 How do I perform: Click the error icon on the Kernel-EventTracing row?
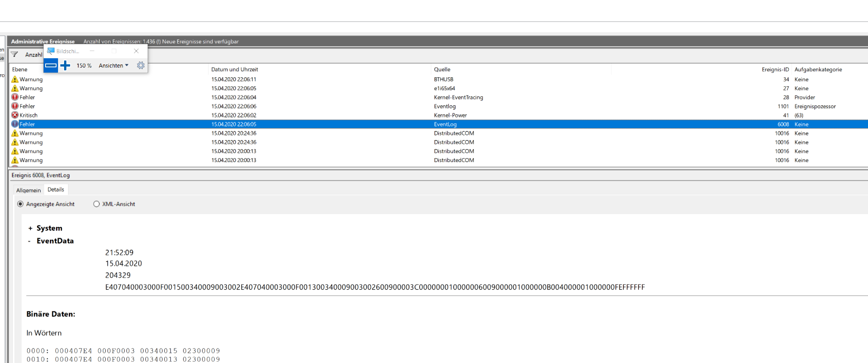(14, 97)
